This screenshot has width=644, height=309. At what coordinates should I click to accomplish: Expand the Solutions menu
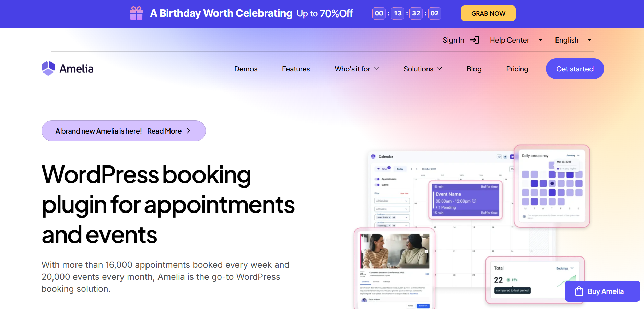423,69
